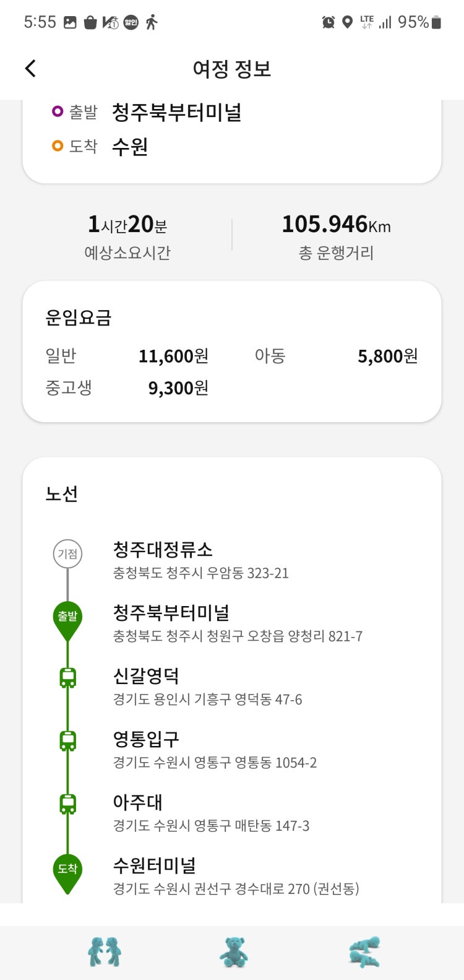Select the 아동 fare of 5,800원
The image size is (464, 980).
pyautogui.click(x=388, y=356)
